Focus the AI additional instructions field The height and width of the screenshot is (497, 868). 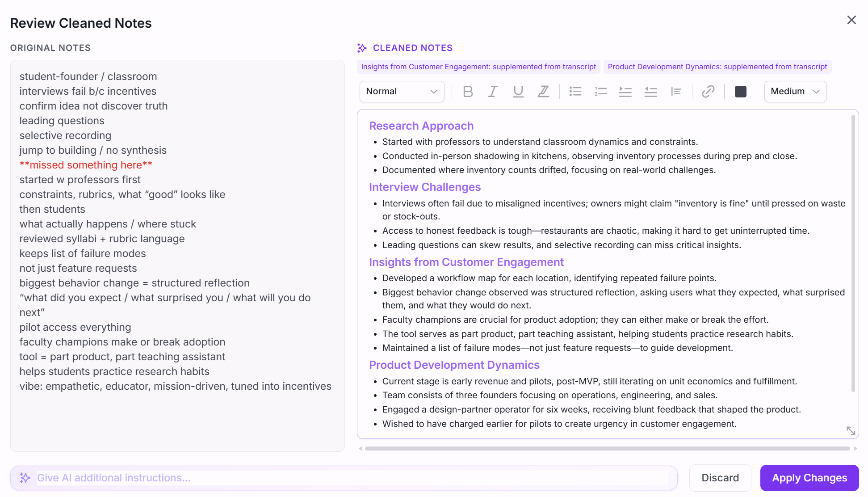(352, 478)
